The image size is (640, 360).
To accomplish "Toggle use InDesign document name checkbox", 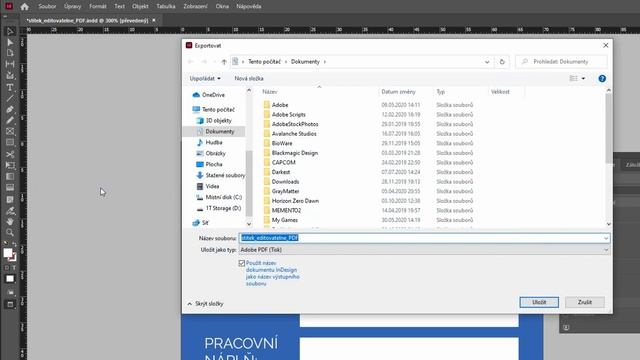I will pyautogui.click(x=242, y=263).
